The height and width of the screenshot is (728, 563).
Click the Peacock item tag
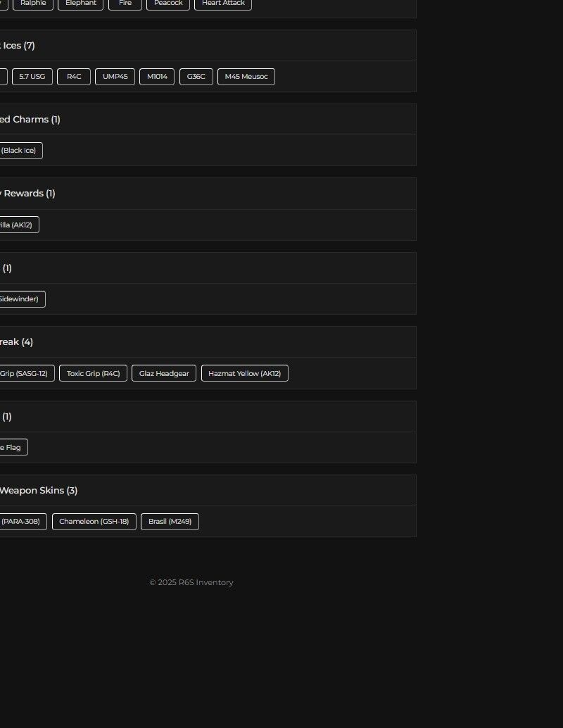click(x=168, y=4)
